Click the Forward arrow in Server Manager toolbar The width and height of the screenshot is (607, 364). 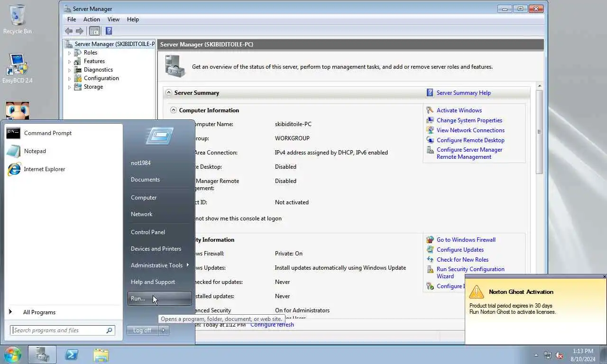(79, 31)
